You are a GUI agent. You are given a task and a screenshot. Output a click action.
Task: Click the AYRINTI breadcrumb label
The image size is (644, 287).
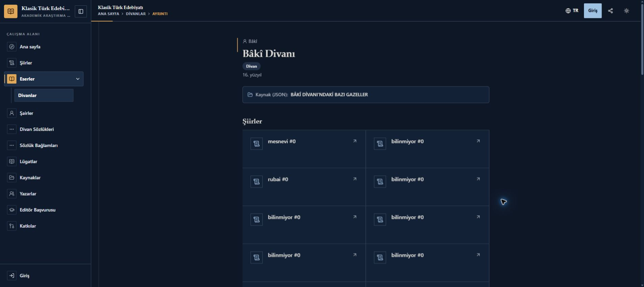160,14
